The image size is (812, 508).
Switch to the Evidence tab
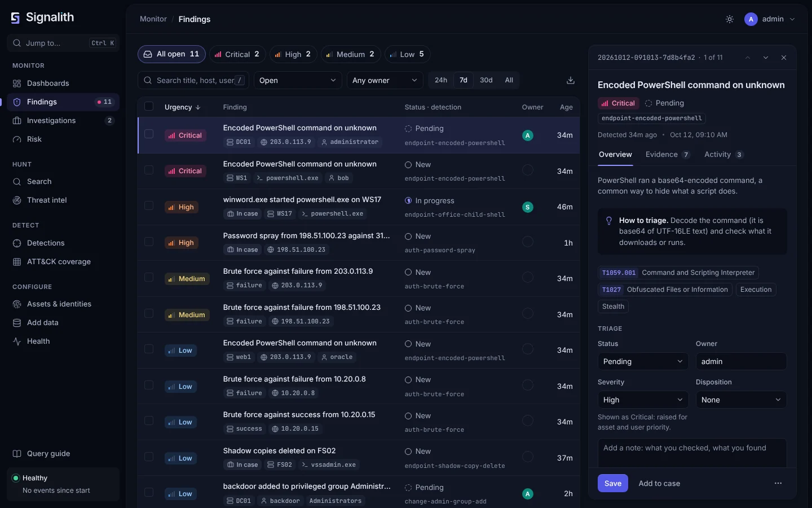668,155
